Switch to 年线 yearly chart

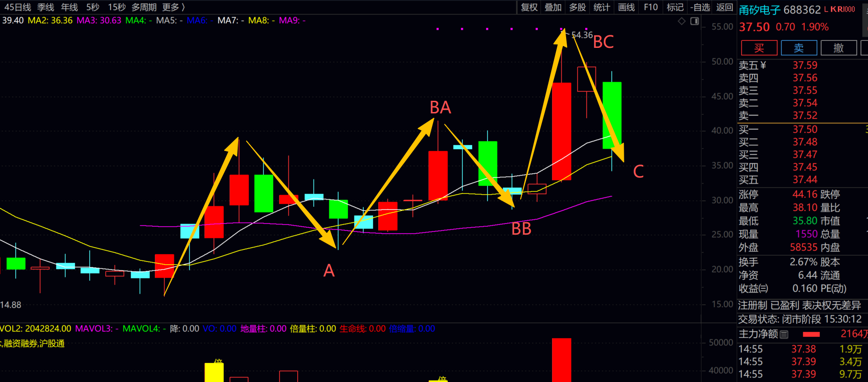click(x=69, y=7)
